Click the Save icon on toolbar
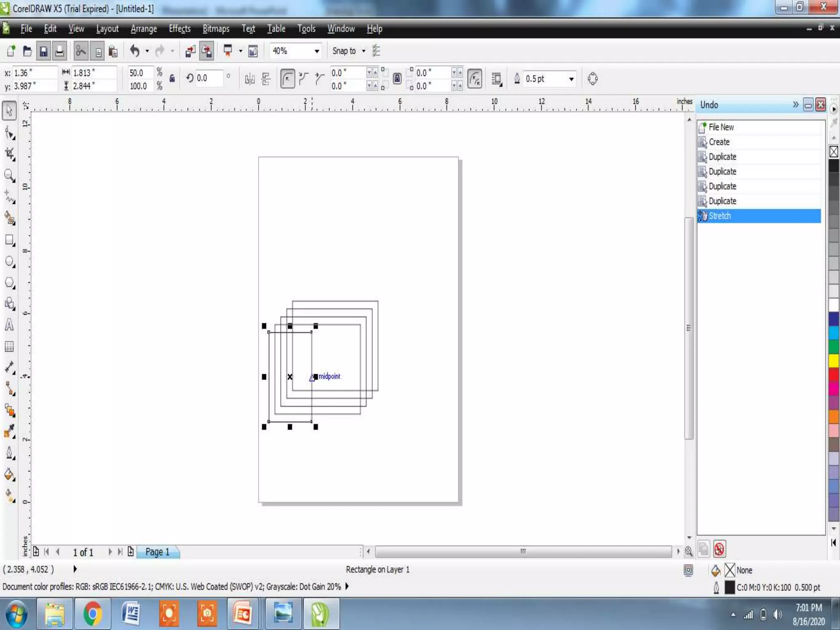This screenshot has height=630, width=840. [43, 51]
